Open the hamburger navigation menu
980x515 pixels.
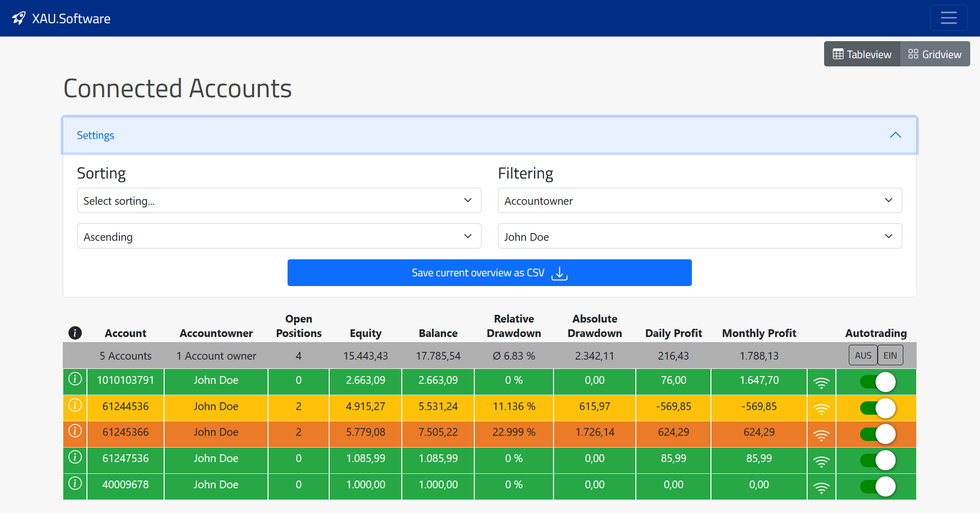949,18
